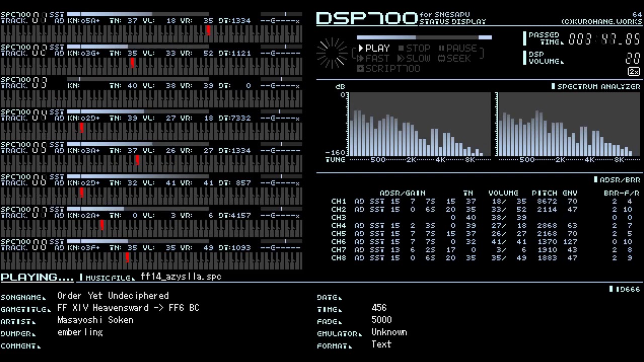Click the playback progress bar
Screen dimensions: 644x362
(424, 37)
